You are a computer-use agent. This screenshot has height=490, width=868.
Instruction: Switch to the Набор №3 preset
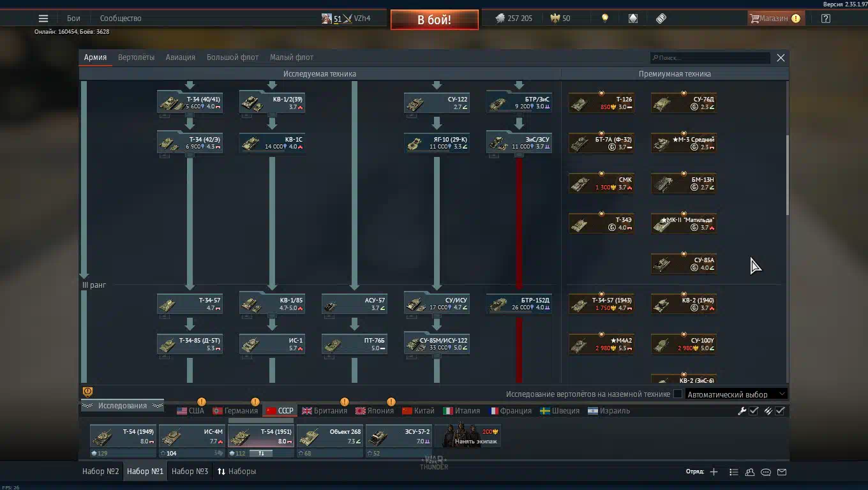[x=190, y=471]
